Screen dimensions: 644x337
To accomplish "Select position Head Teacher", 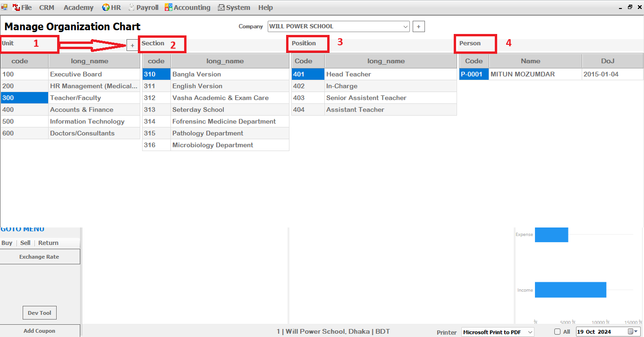I will (x=374, y=74).
